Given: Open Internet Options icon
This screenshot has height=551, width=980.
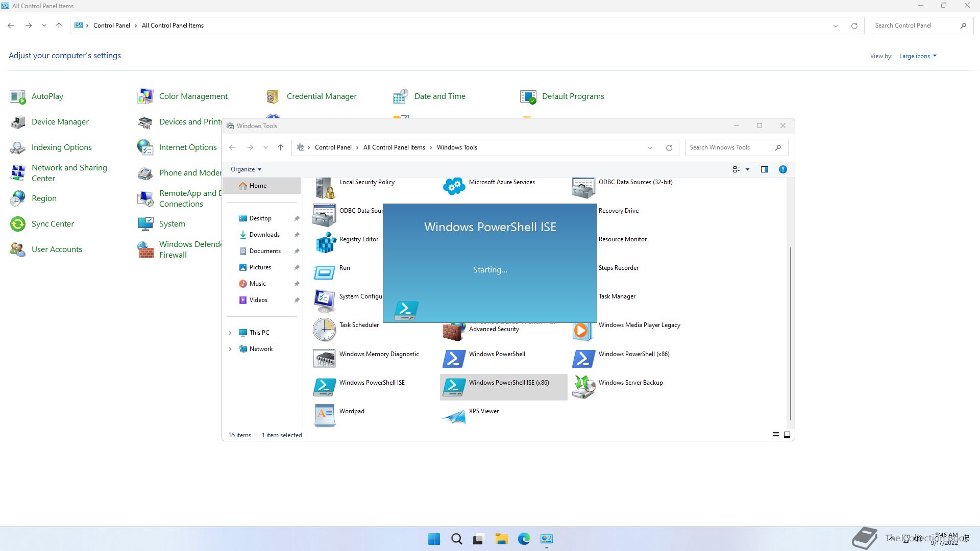Looking at the screenshot, I should click(145, 147).
